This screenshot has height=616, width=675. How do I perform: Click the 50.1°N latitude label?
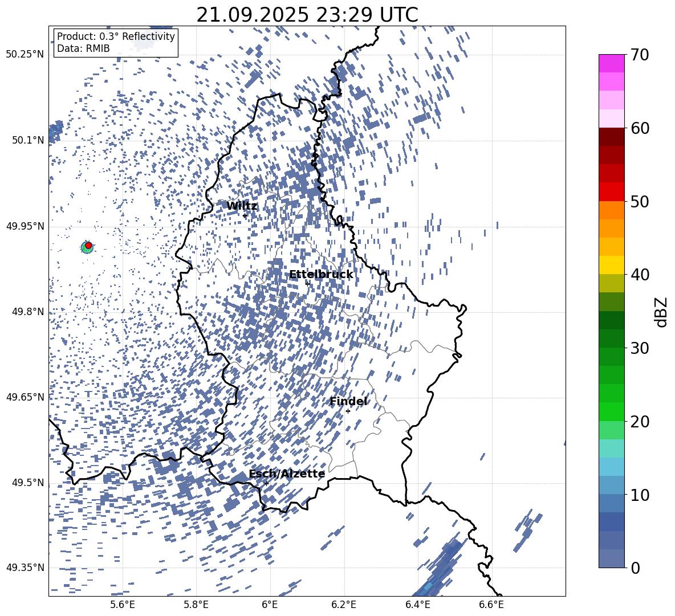tap(28, 140)
